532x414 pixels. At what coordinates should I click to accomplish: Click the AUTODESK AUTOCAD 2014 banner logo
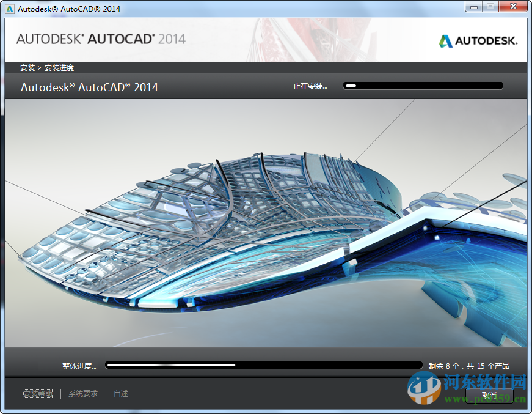(101, 39)
